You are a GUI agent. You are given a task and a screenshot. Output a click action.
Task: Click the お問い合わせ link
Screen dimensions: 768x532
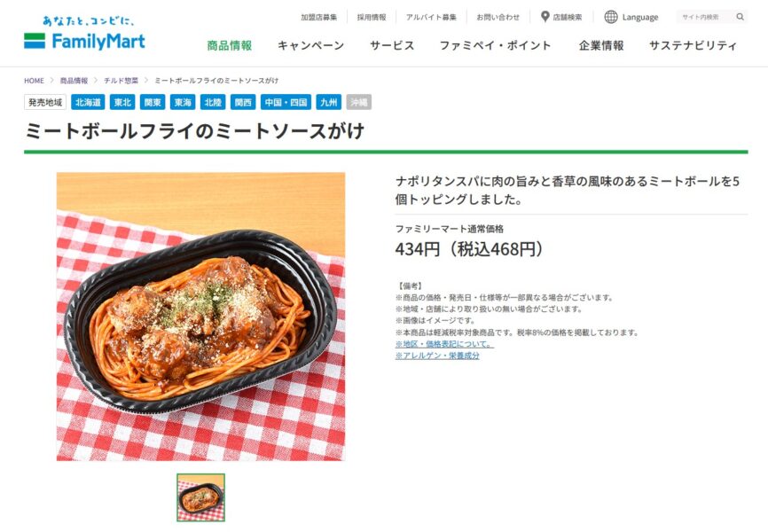498,17
